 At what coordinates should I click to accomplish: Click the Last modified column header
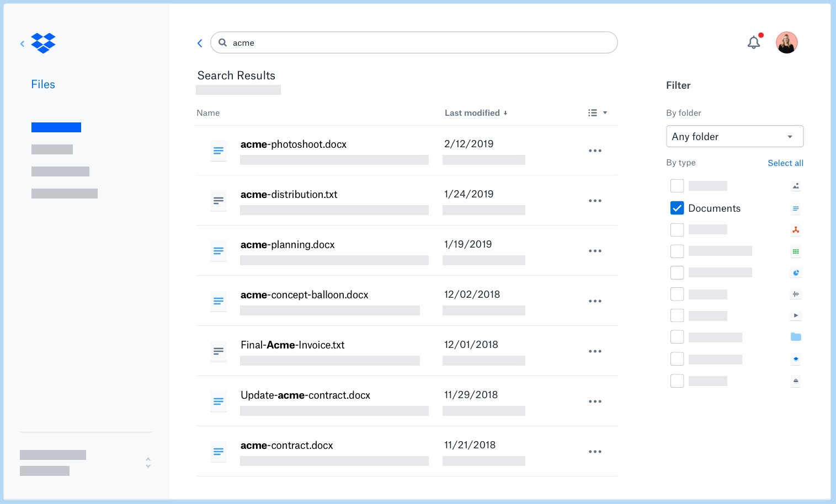(x=472, y=112)
